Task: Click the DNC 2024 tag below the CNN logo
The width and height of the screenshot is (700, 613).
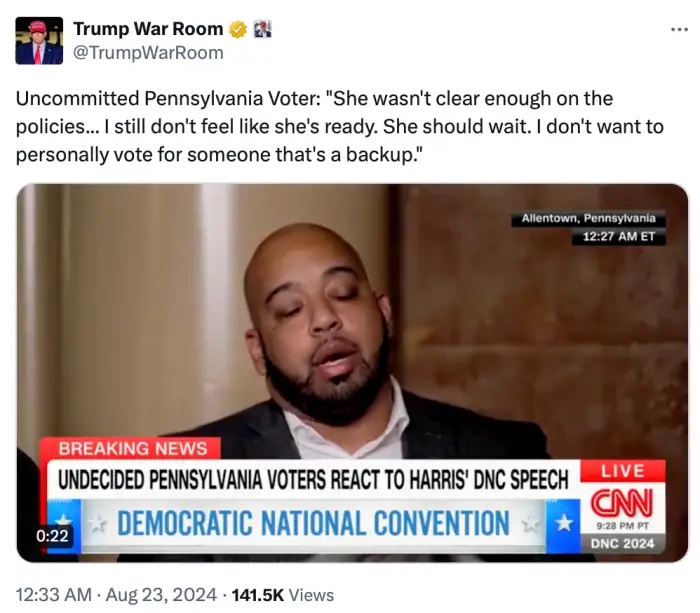Action: click(622, 543)
